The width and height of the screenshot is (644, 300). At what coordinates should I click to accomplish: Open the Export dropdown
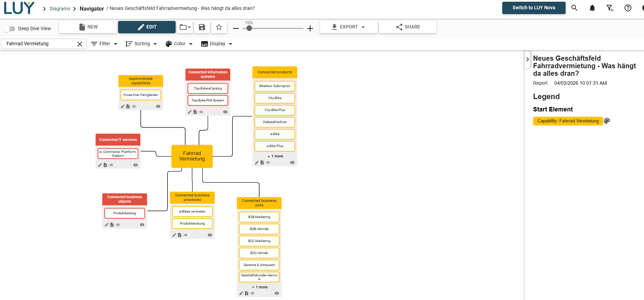(349, 27)
